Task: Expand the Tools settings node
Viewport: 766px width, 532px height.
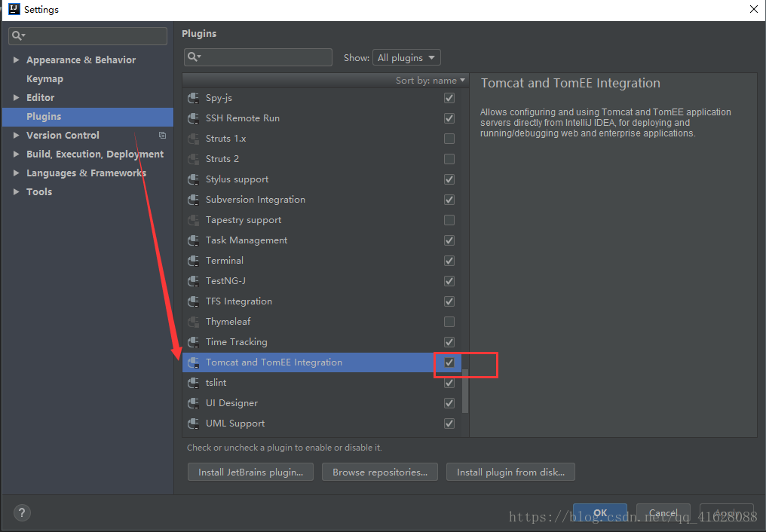Action: 16,192
